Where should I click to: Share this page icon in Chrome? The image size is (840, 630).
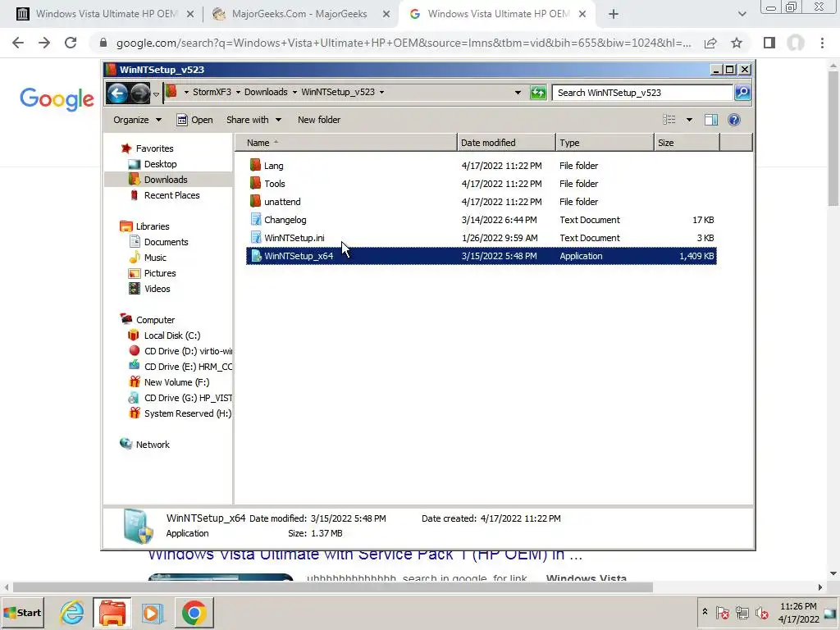coord(710,43)
